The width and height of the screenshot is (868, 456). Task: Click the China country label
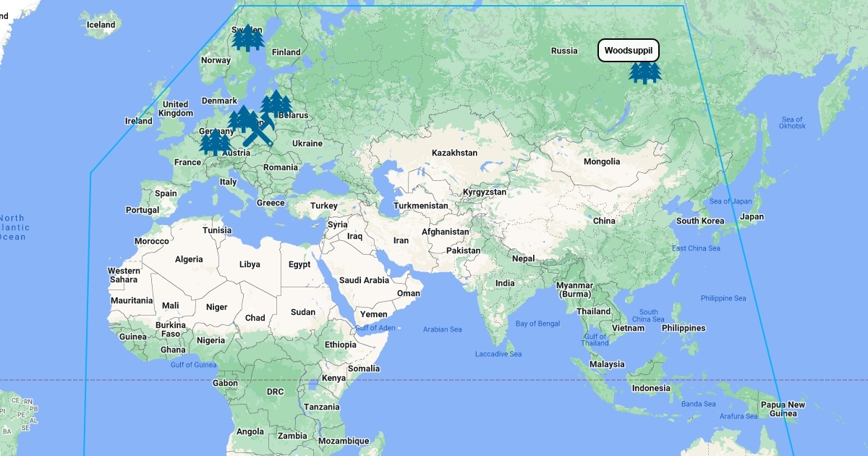[604, 221]
